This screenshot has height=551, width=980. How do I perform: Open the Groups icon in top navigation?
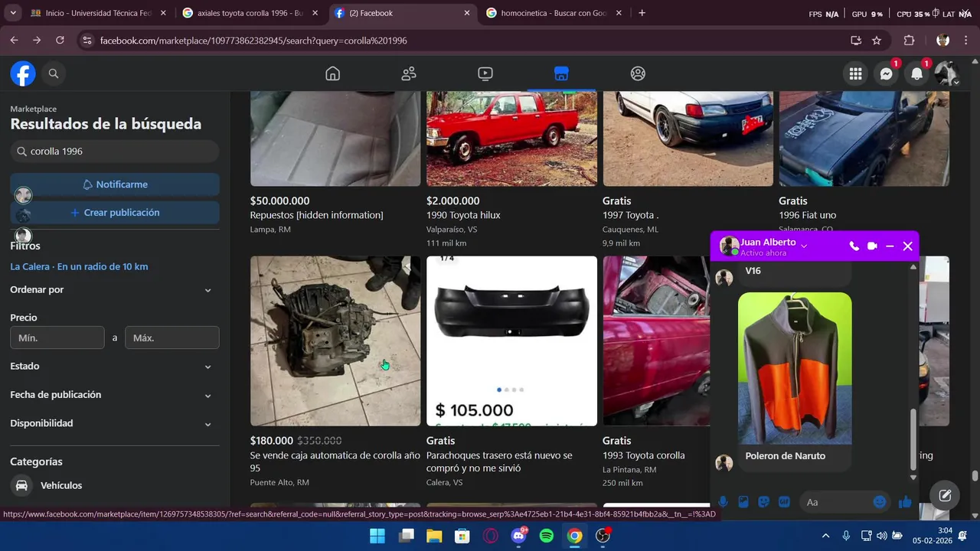pyautogui.click(x=638, y=73)
